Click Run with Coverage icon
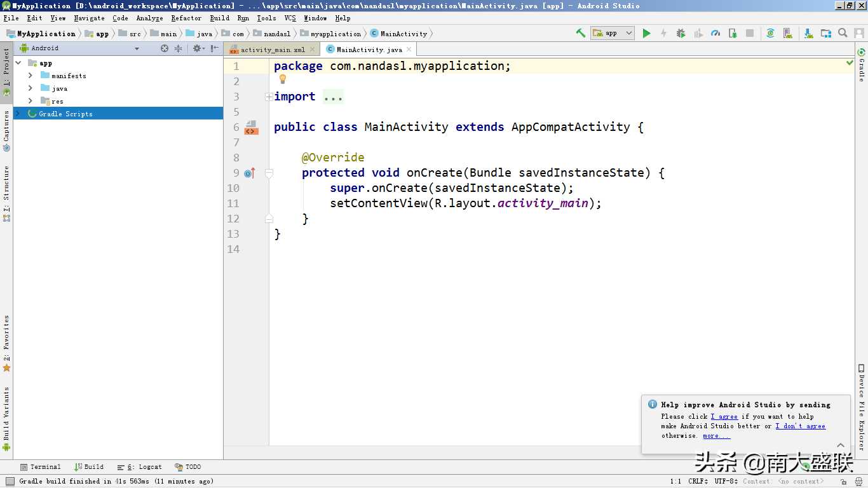 point(698,33)
